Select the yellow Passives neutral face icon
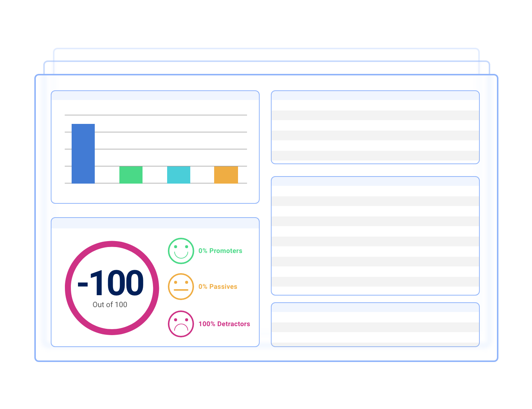Screen dimensions: 532x409 (x=181, y=286)
